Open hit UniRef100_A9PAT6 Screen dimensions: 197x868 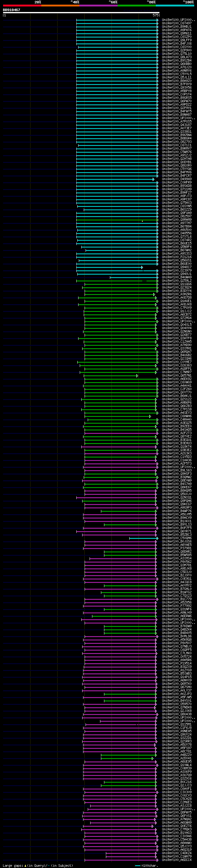177,30
